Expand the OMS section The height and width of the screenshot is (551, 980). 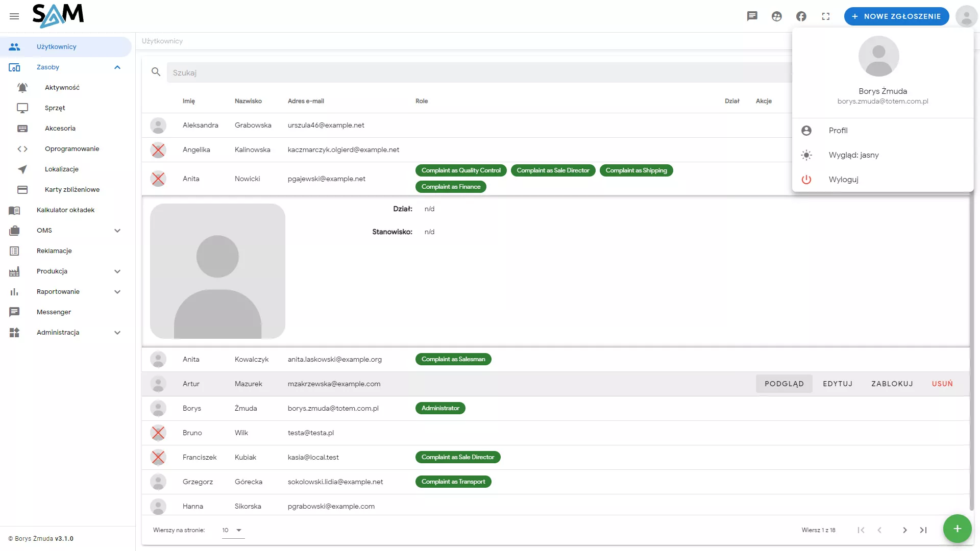coord(117,231)
